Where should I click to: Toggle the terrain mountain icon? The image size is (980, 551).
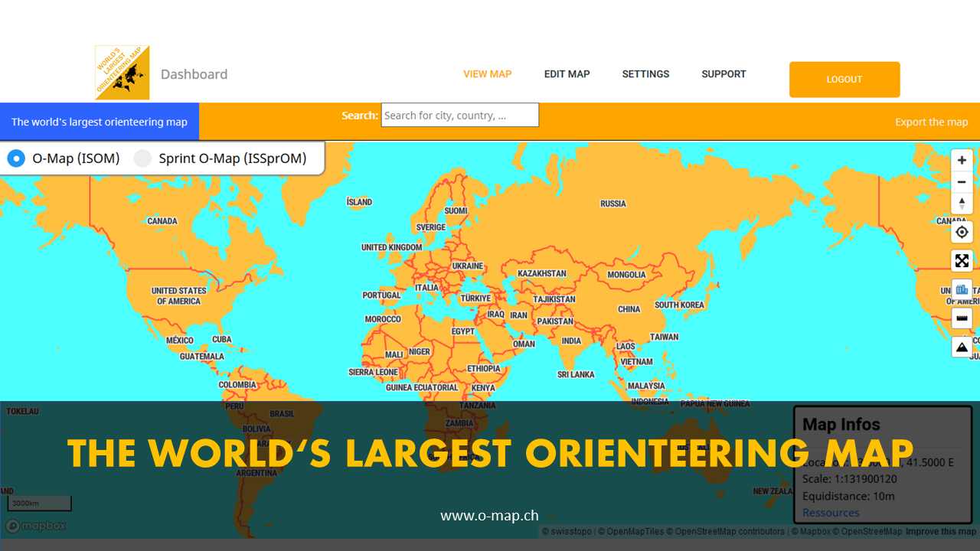coord(962,347)
